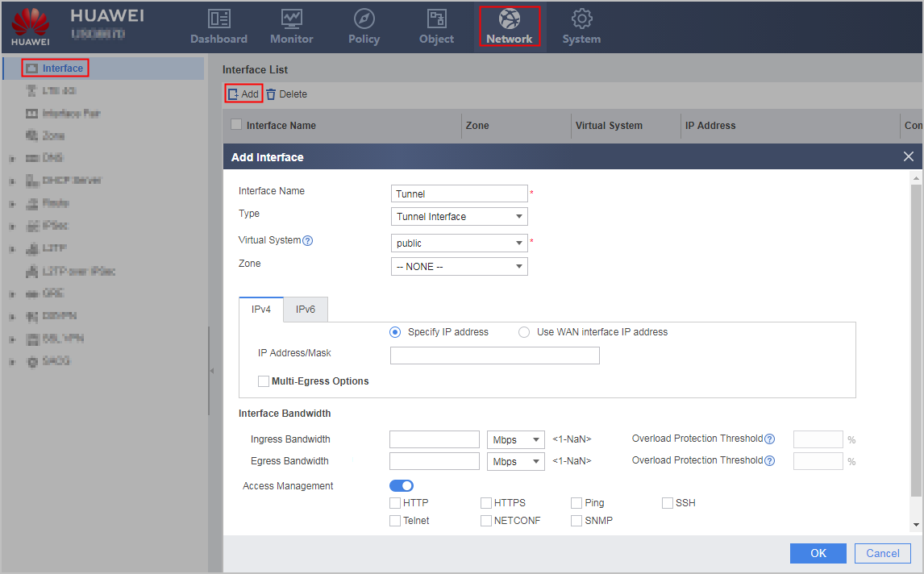
Task: Click the Ingress Overload Protection Threshold help icon
Action: coord(770,439)
